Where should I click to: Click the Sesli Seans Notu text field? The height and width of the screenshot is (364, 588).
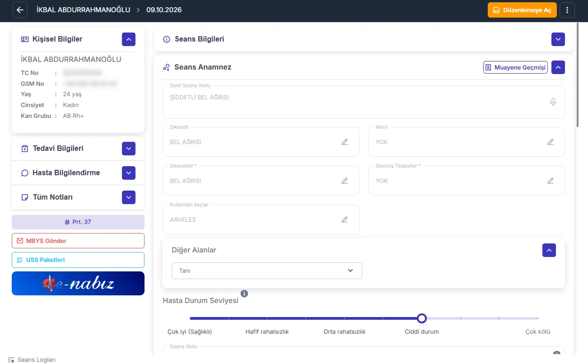coord(364,102)
